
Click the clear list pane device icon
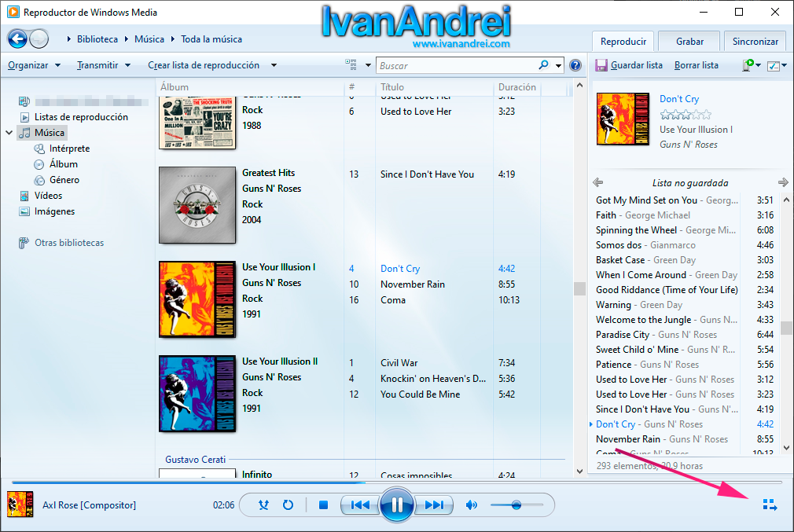(x=748, y=65)
